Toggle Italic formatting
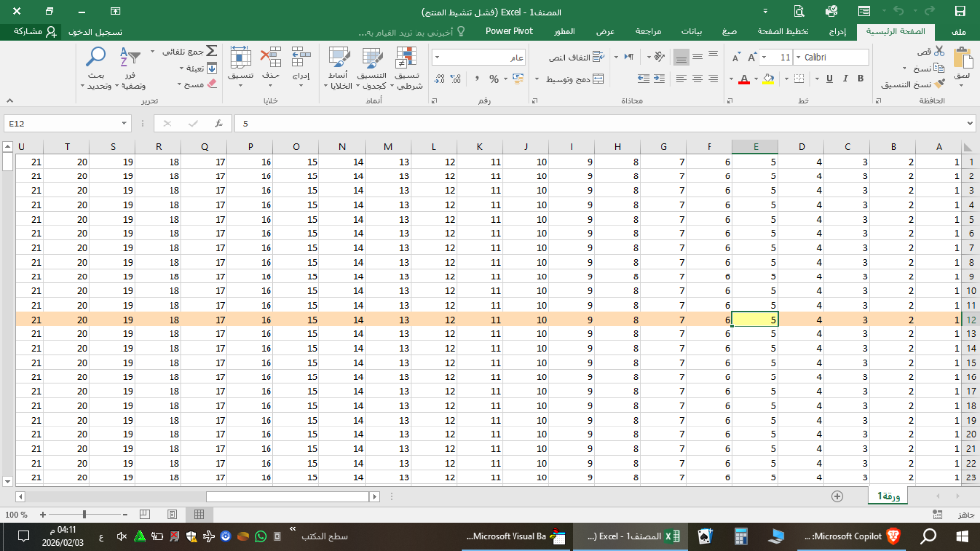Viewport: 980px width, 551px height. pos(845,79)
